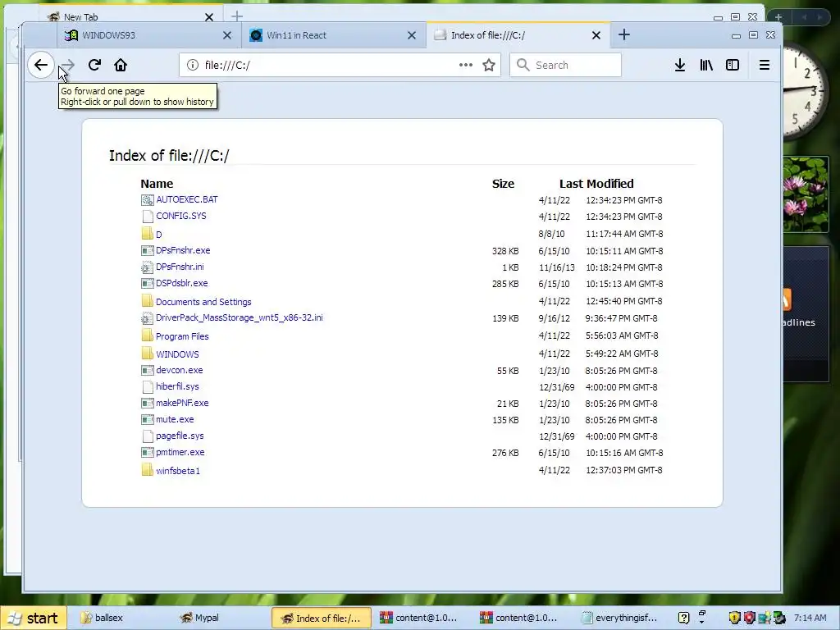Viewport: 840px width, 630px height.
Task: Click the Start button
Action: [x=34, y=619]
